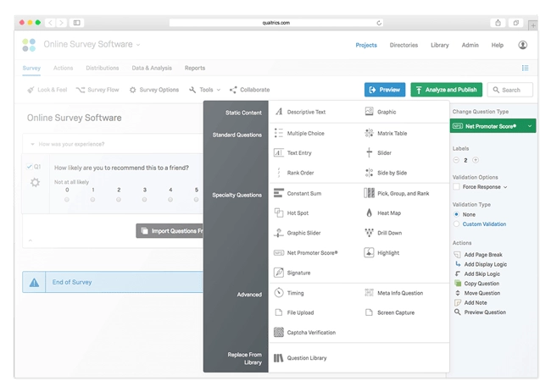Open the user account profile icon
This screenshot has height=392, width=551.
click(522, 45)
